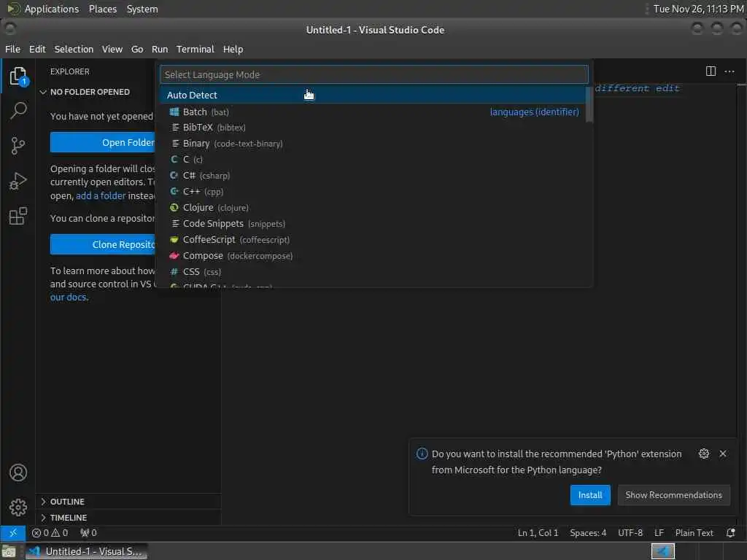
Task: Click the VS Code icon in taskbar tray
Action: [662, 551]
